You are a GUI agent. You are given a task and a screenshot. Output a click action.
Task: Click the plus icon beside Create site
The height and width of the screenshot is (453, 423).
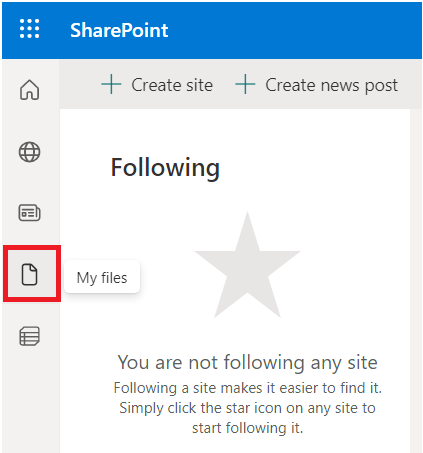tap(111, 84)
